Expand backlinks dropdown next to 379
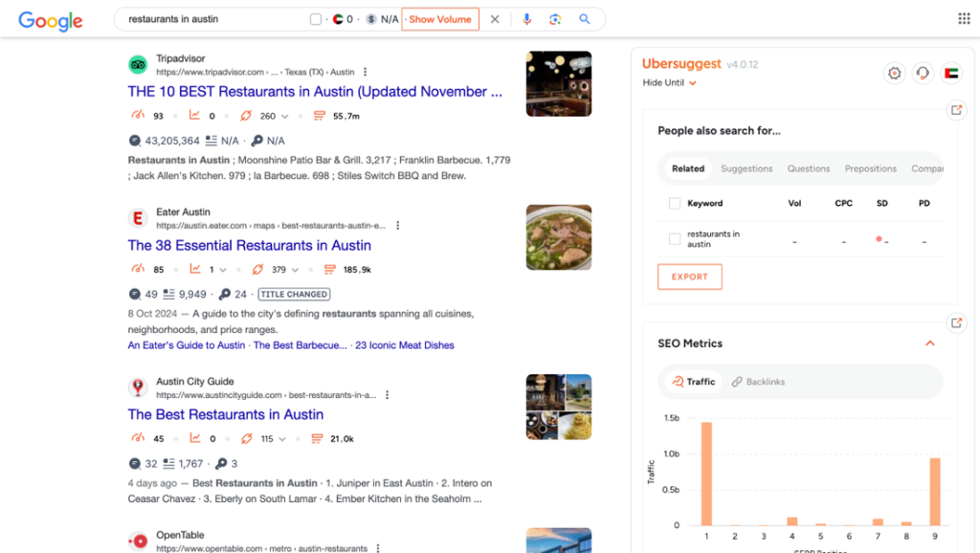Image resolution: width=980 pixels, height=553 pixels. (x=295, y=270)
